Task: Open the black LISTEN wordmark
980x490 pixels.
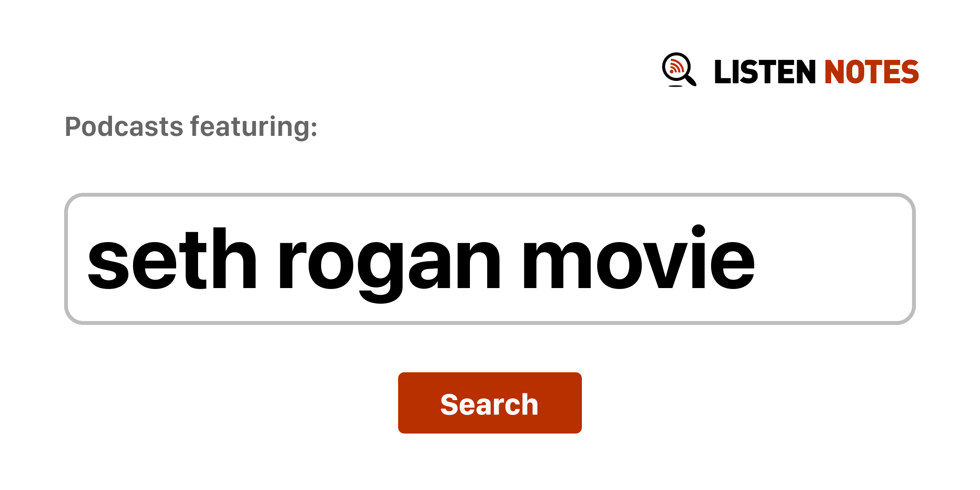Action: pos(765,72)
